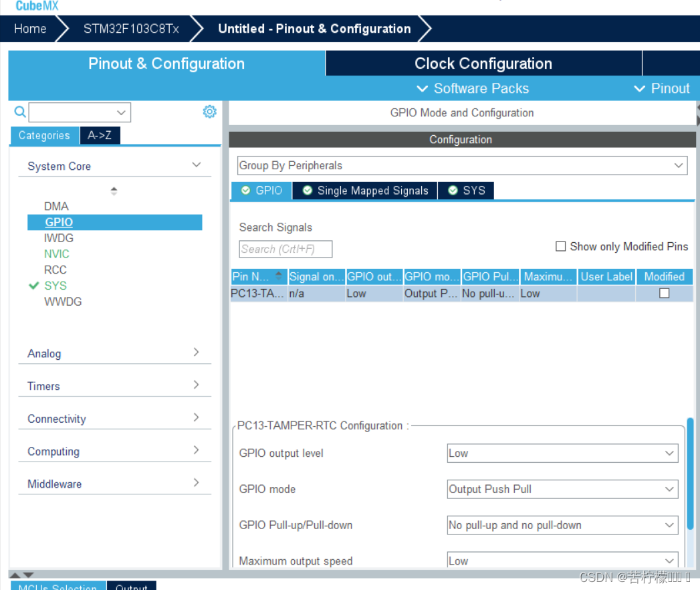The width and height of the screenshot is (700, 590).
Task: Open GPIO Pull-up/Pull-down dropdown
Action: pos(562,525)
